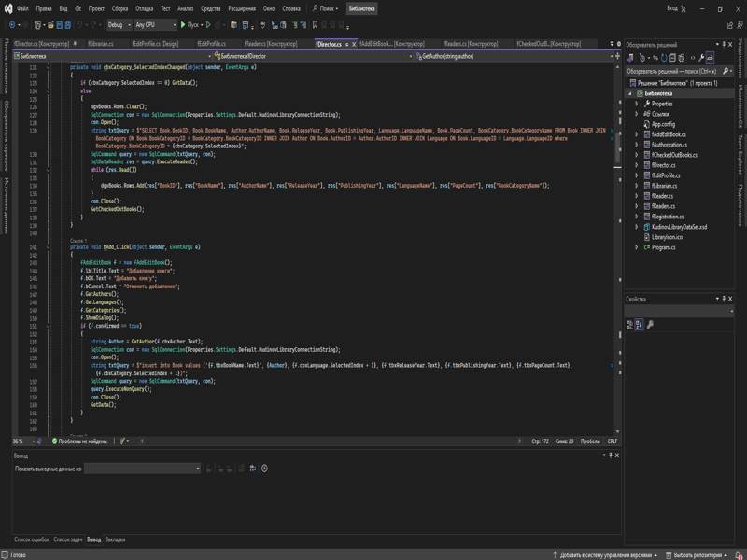Click the wrench properties icon in Solution Explorer
This screenshot has height=560, width=747.
[x=700, y=56]
